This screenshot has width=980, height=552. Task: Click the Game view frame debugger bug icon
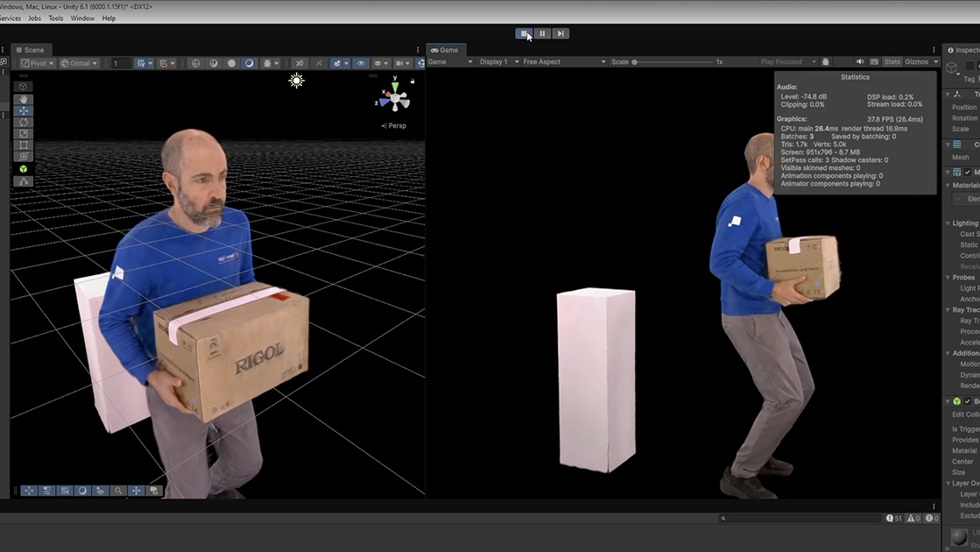click(x=826, y=62)
